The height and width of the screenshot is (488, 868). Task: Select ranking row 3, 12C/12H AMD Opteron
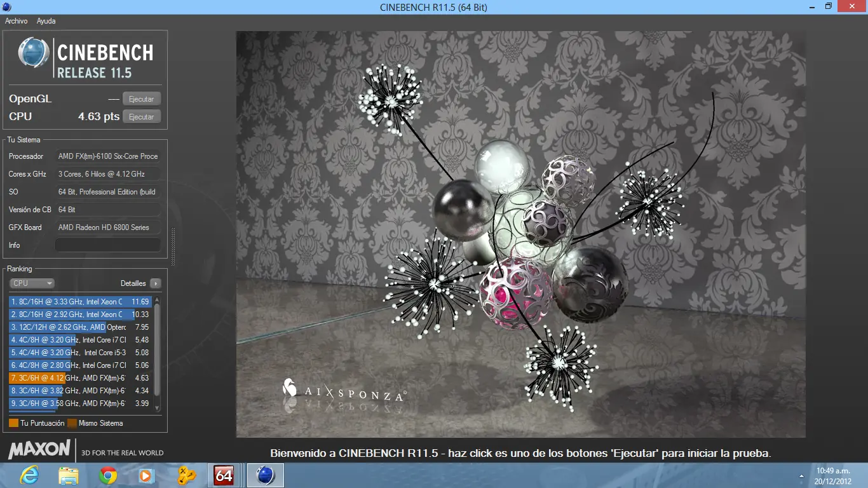80,327
